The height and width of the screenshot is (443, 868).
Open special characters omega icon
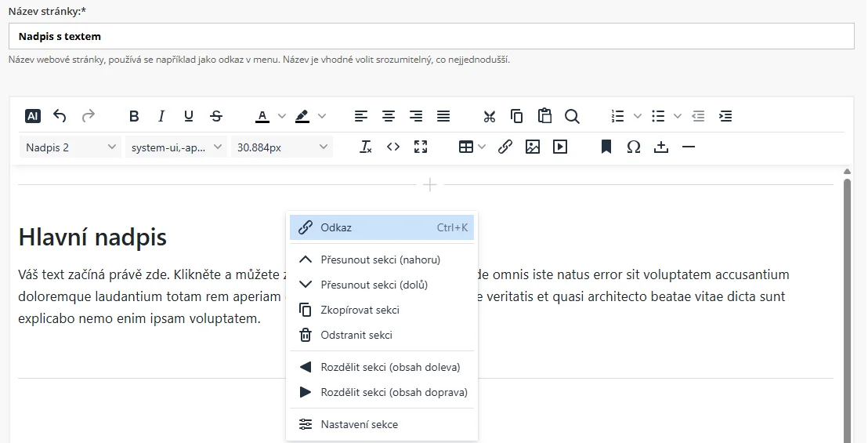click(x=633, y=147)
